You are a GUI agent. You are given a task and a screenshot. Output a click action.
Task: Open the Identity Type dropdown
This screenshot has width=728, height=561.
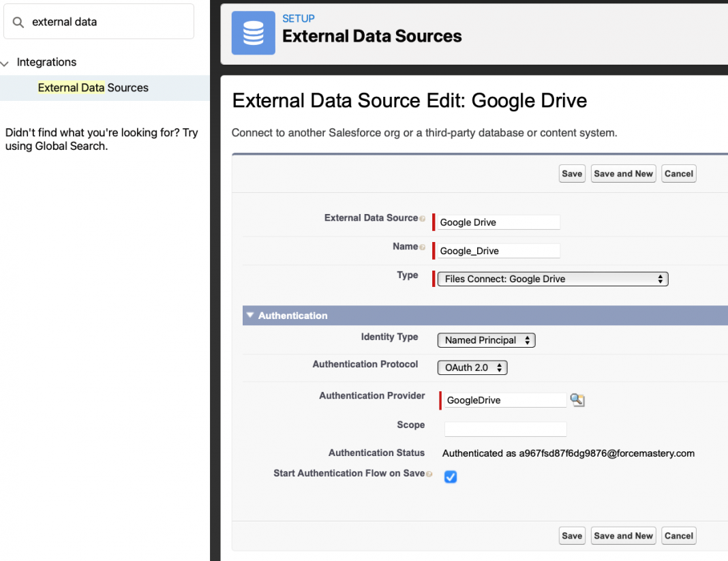pos(486,340)
